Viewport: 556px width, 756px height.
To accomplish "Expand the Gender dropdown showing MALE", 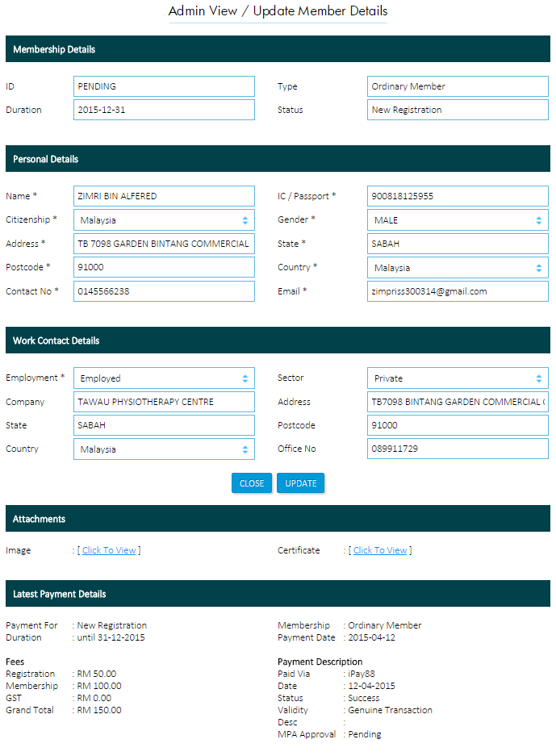I will (x=458, y=220).
